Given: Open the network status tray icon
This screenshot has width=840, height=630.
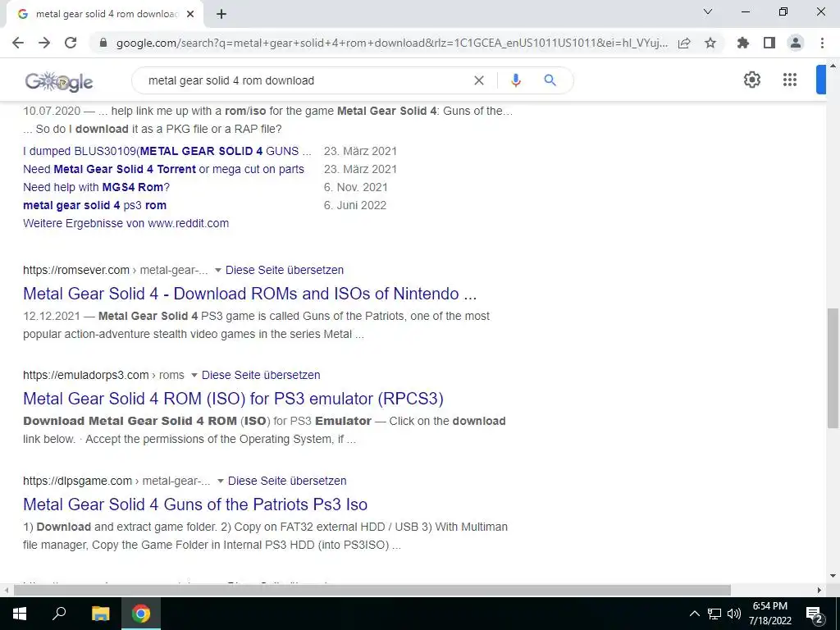Looking at the screenshot, I should [714, 614].
